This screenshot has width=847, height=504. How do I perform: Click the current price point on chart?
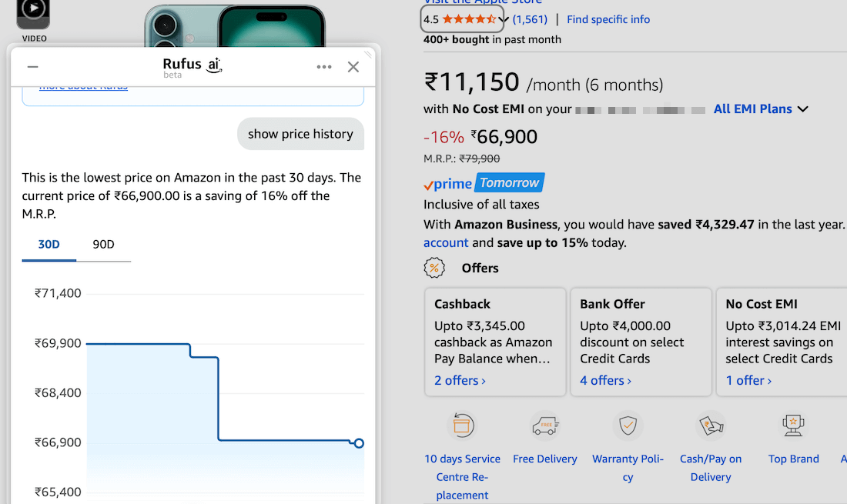pos(359,443)
